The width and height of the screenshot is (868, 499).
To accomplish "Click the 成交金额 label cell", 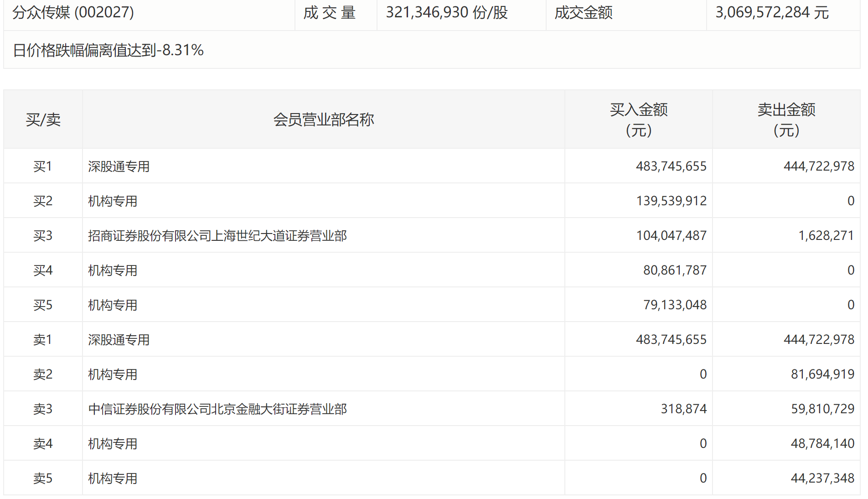I will coord(584,13).
